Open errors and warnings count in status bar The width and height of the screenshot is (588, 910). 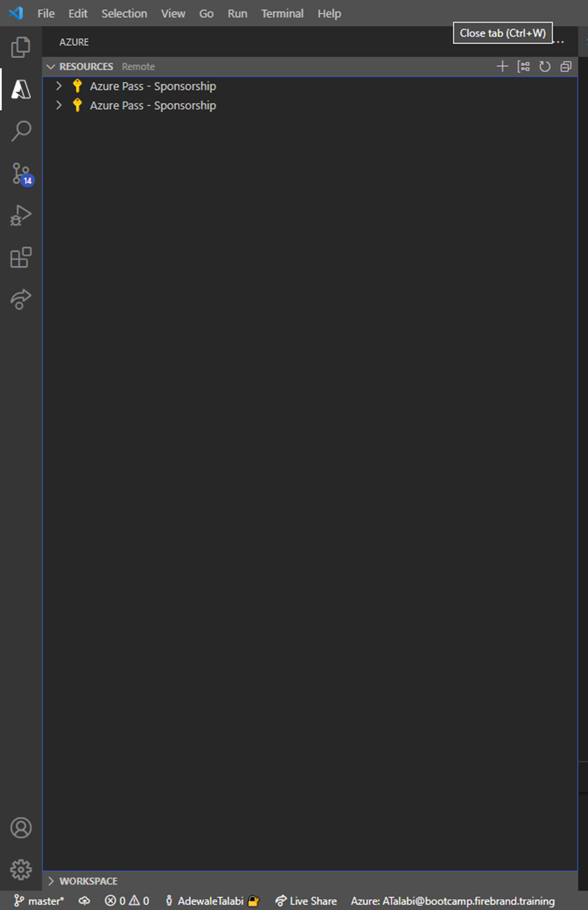pos(127,901)
